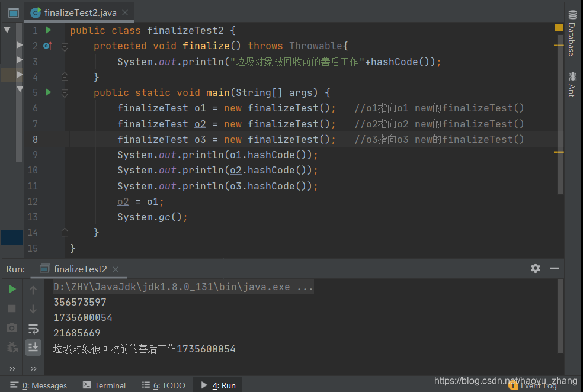Click the System.gc() call on line 13

click(152, 217)
